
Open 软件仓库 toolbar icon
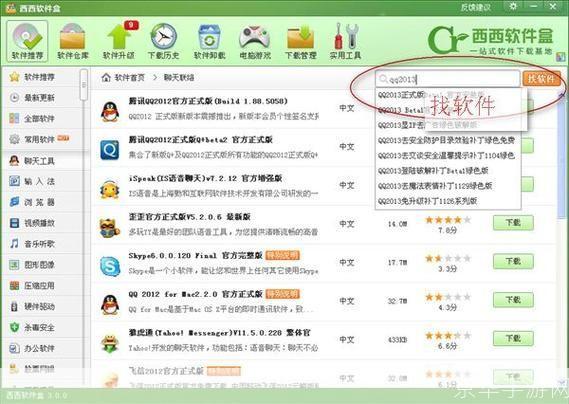click(73, 41)
